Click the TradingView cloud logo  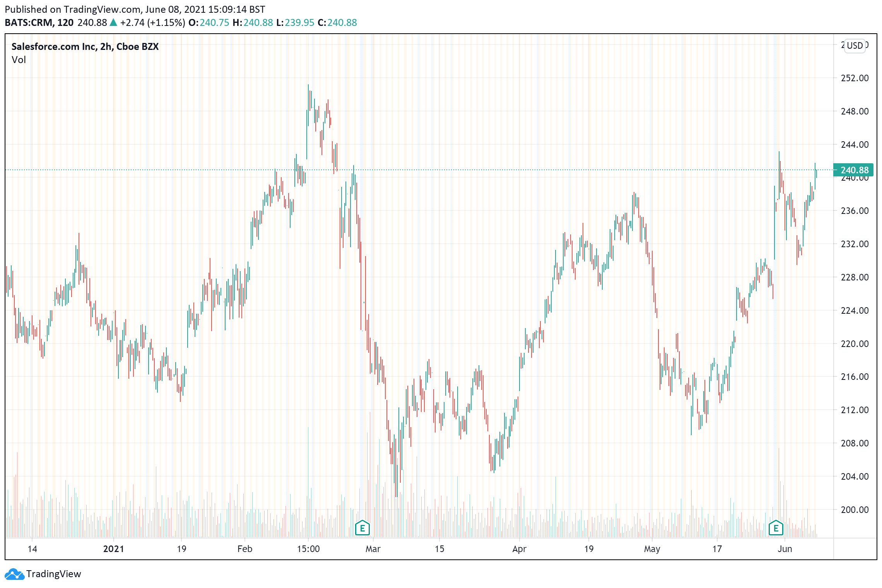(x=15, y=574)
